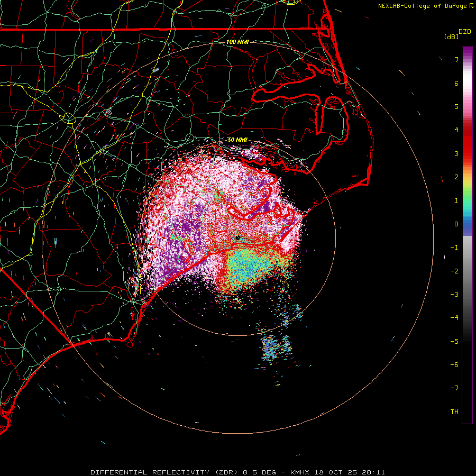Click the TH label in legend

tap(454, 412)
